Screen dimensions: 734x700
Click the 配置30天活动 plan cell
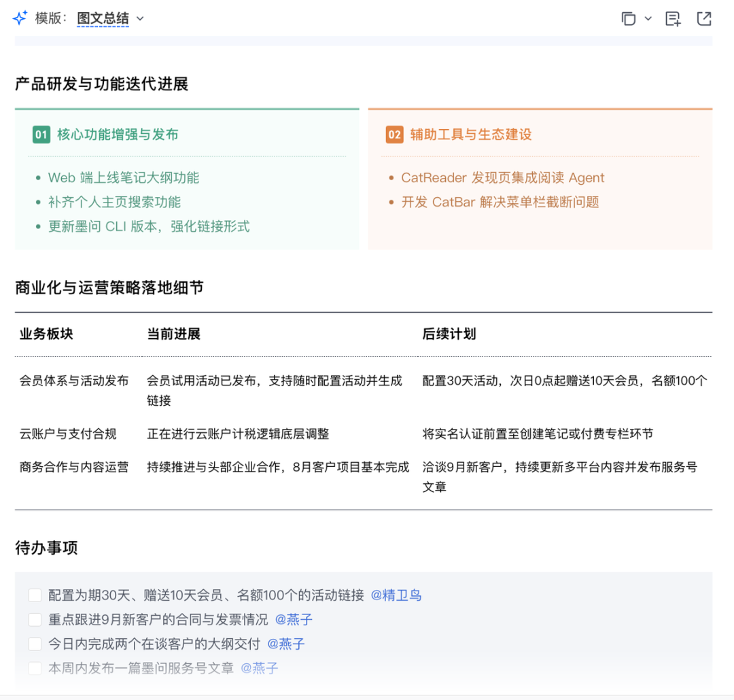coord(565,381)
